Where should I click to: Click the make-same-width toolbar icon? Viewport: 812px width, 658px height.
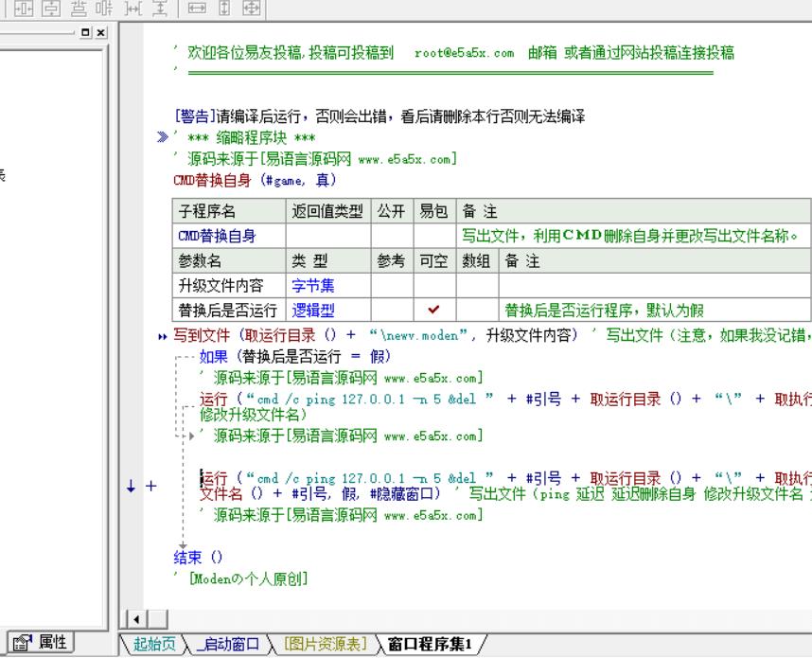197,8
